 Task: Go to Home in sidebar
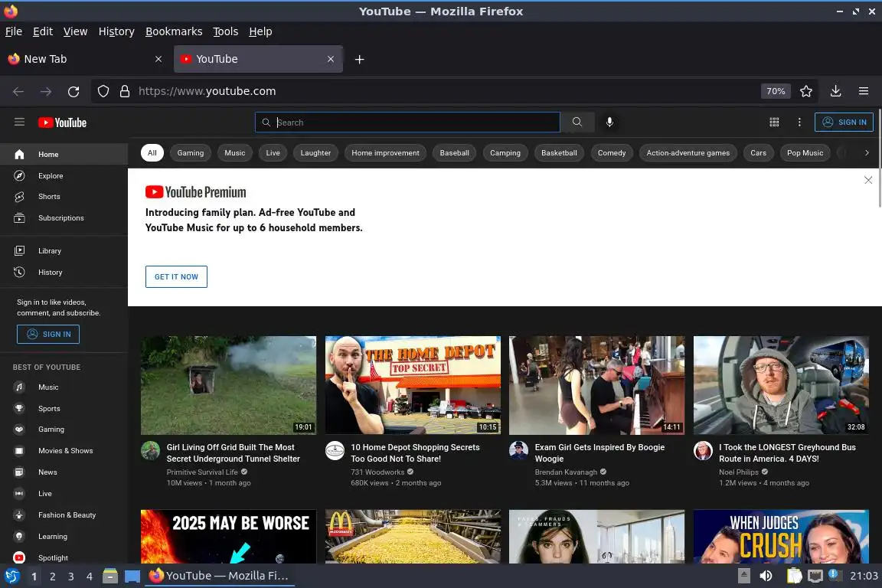(x=64, y=154)
